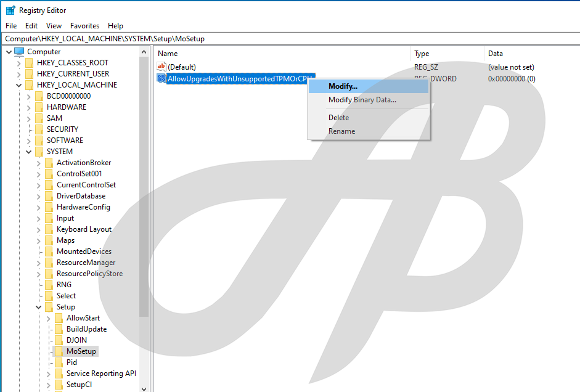Select the Maps key label

coord(65,240)
